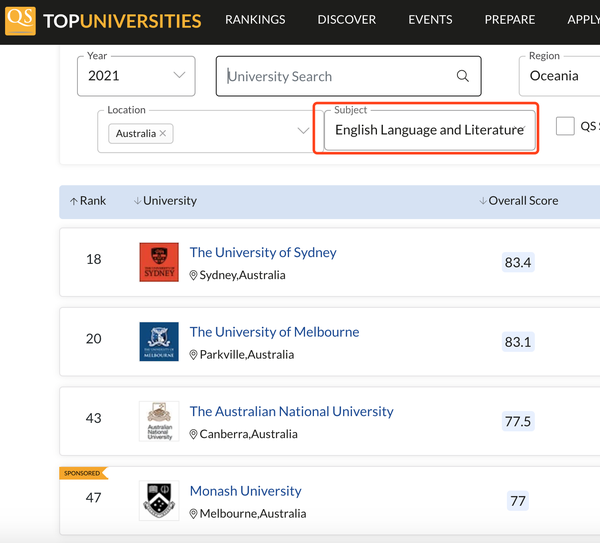
Task: Sort by Overall Score column header
Action: point(519,201)
